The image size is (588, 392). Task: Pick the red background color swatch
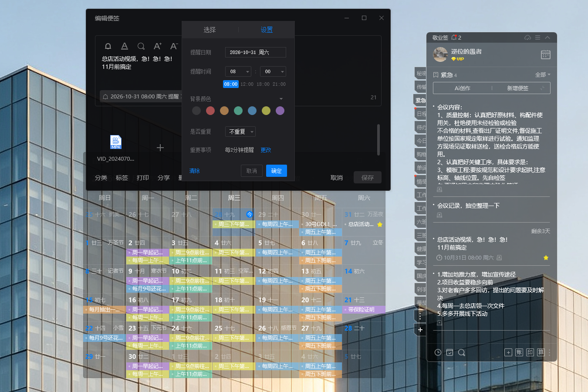coord(210,111)
